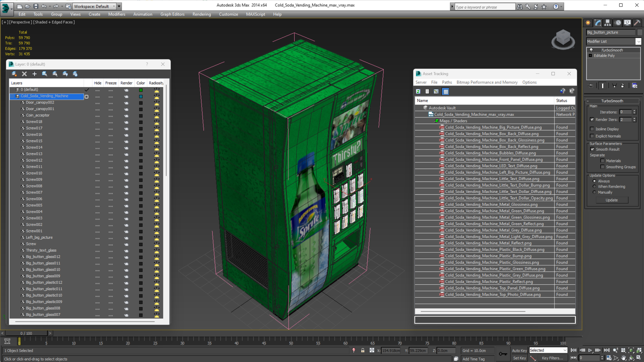Click the selection lock padlock icon
The width and height of the screenshot is (644, 362).
click(x=363, y=350)
